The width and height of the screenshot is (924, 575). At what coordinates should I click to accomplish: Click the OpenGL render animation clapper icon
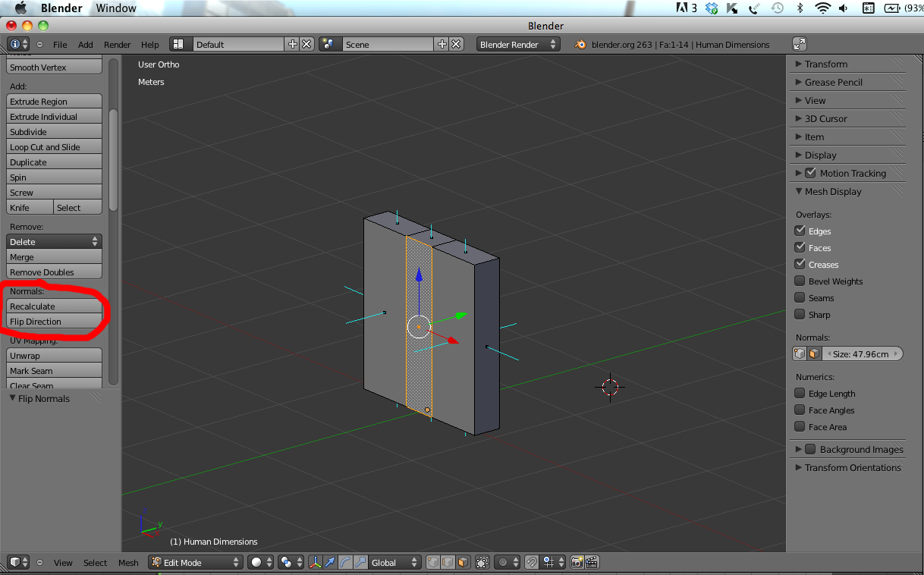592,562
